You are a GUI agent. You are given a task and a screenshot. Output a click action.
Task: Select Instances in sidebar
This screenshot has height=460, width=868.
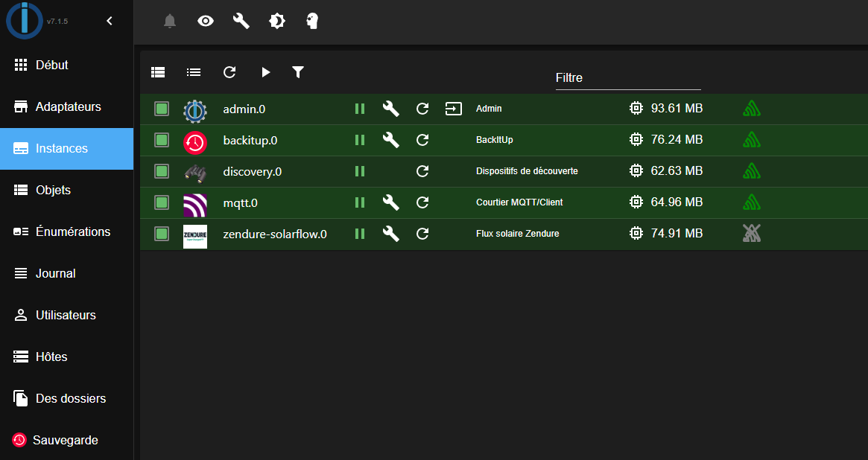click(66, 149)
